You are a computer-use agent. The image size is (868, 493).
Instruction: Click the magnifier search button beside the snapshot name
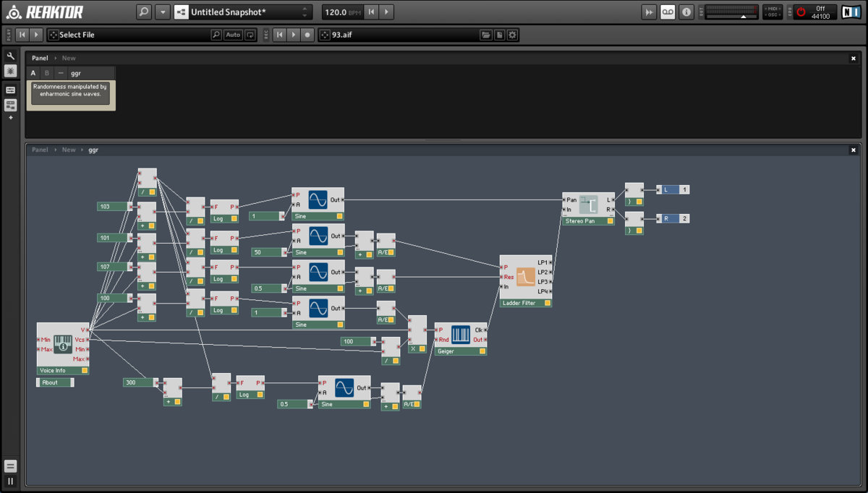[144, 12]
